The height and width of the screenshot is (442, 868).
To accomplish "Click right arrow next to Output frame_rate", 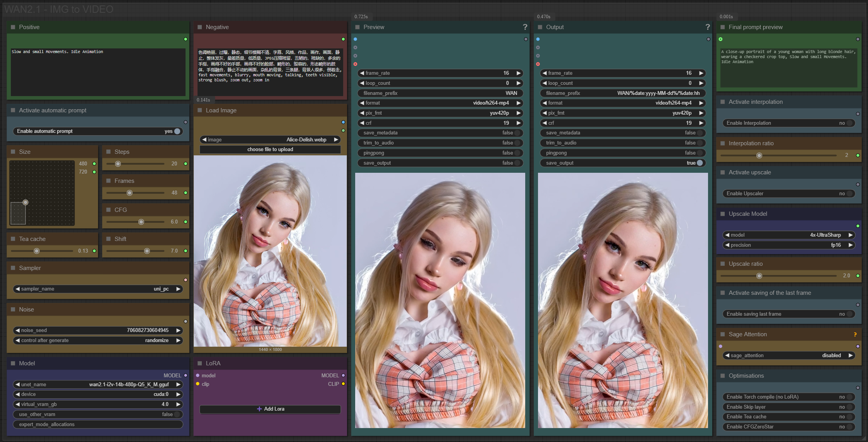I will tap(701, 73).
